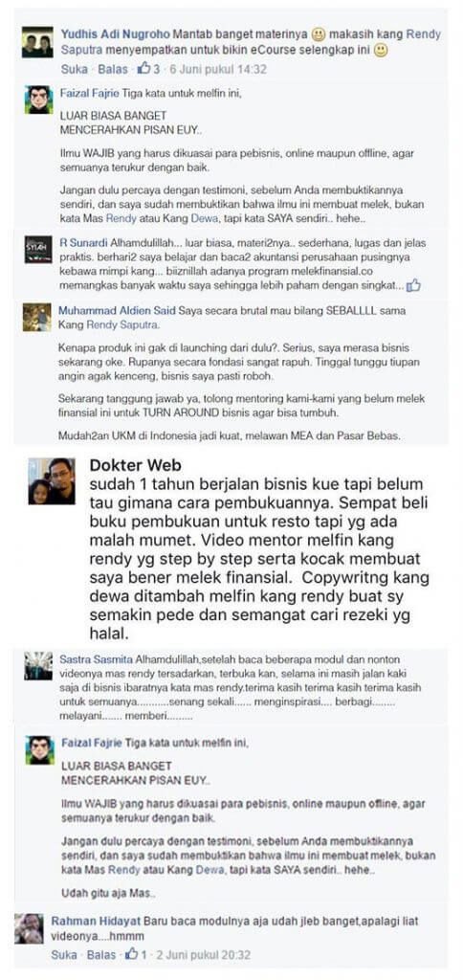Open R Sunardi's avatar thumbnail

pyautogui.click(x=38, y=249)
